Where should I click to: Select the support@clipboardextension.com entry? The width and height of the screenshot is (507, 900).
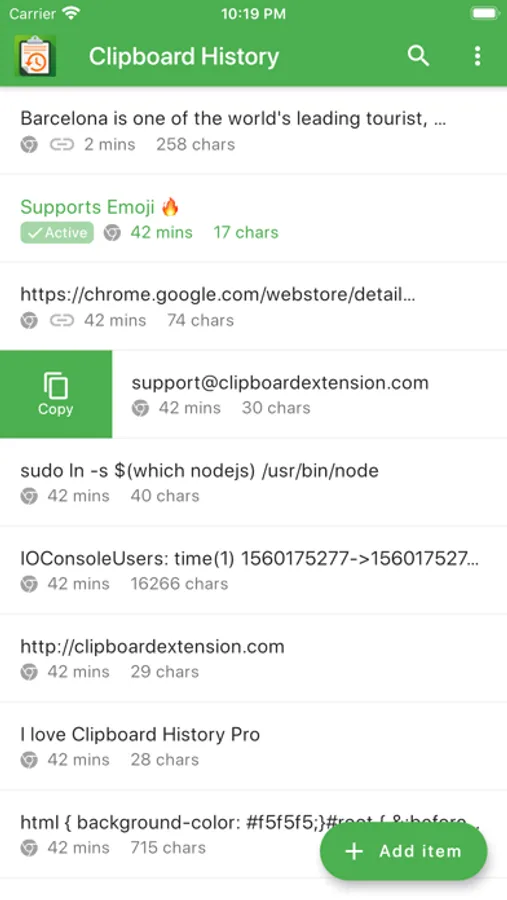(309, 394)
